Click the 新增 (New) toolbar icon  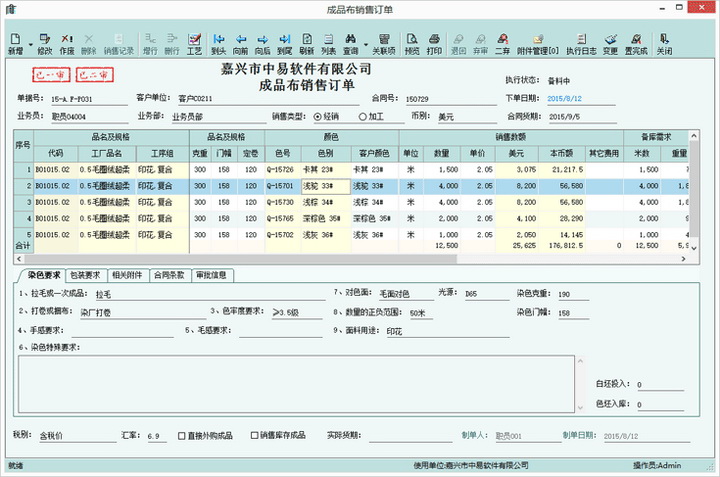[x=14, y=41]
